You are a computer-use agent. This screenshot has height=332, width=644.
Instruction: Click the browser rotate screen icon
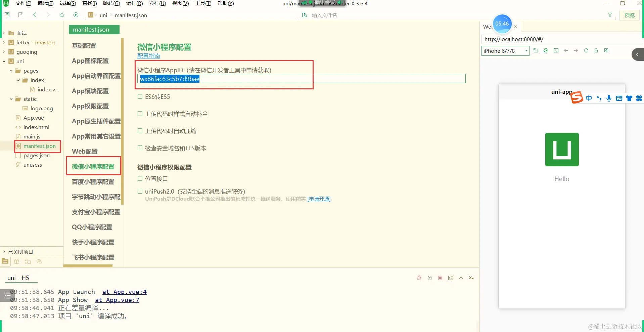pos(536,50)
